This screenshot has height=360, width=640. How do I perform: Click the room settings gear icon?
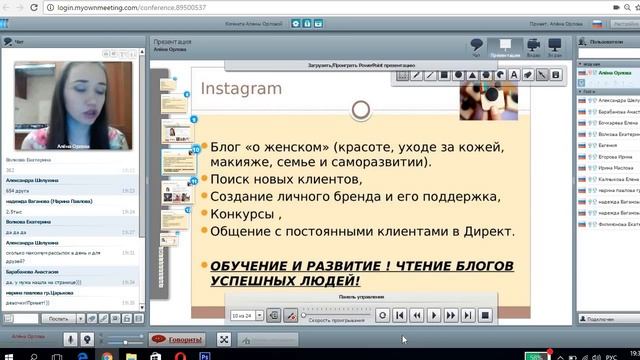click(296, 24)
